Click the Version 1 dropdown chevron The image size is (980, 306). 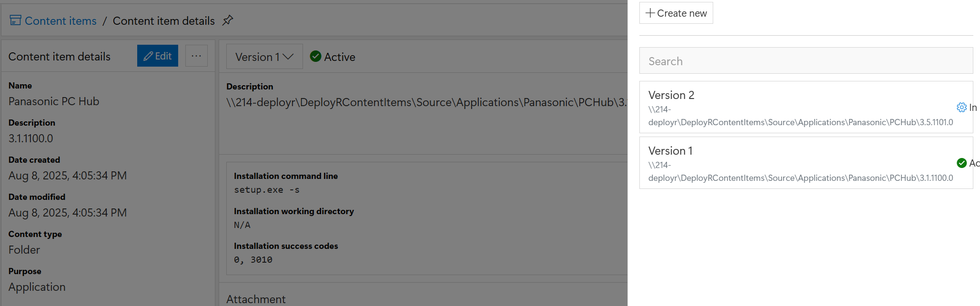288,57
